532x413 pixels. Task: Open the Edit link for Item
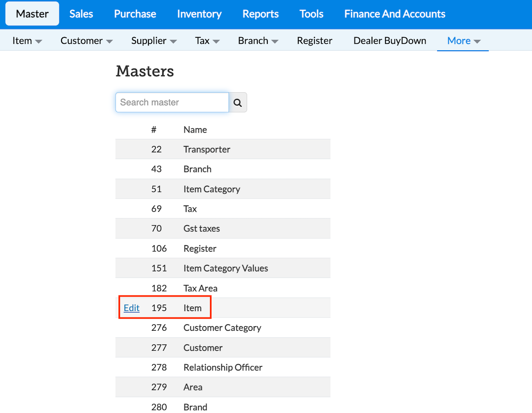(x=131, y=308)
